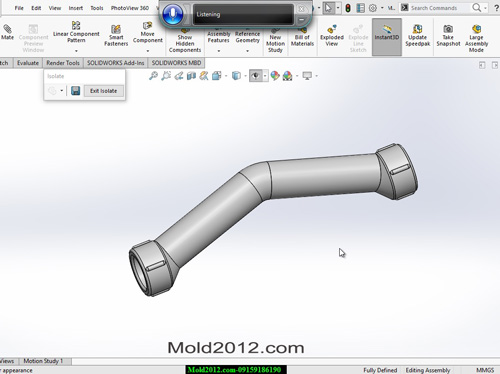Open View Orientation cube icon
This screenshot has height=374, width=500.
(x=217, y=76)
